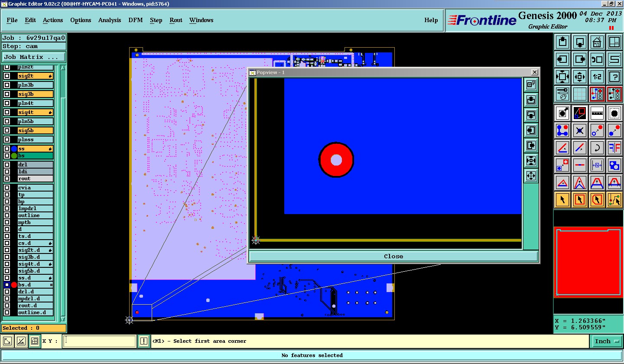Click the pan right icon in the right toolbar
Screen dimensions: 624x364
pos(580,59)
